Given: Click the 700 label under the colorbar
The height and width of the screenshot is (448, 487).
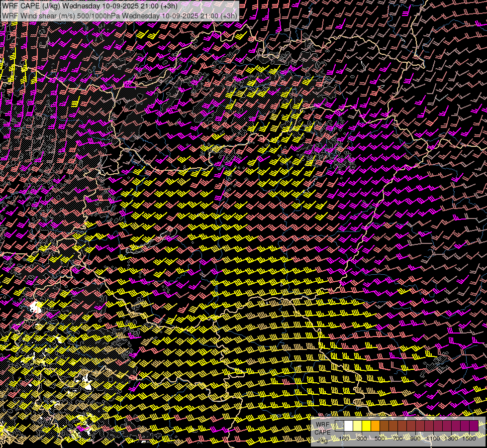Looking at the screenshot, I should pos(397,438).
